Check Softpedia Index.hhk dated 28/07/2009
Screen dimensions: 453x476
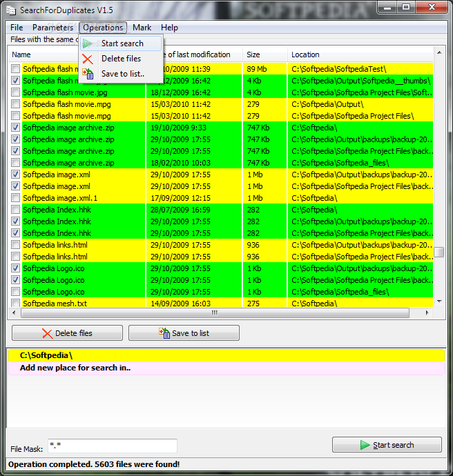[x=15, y=210]
